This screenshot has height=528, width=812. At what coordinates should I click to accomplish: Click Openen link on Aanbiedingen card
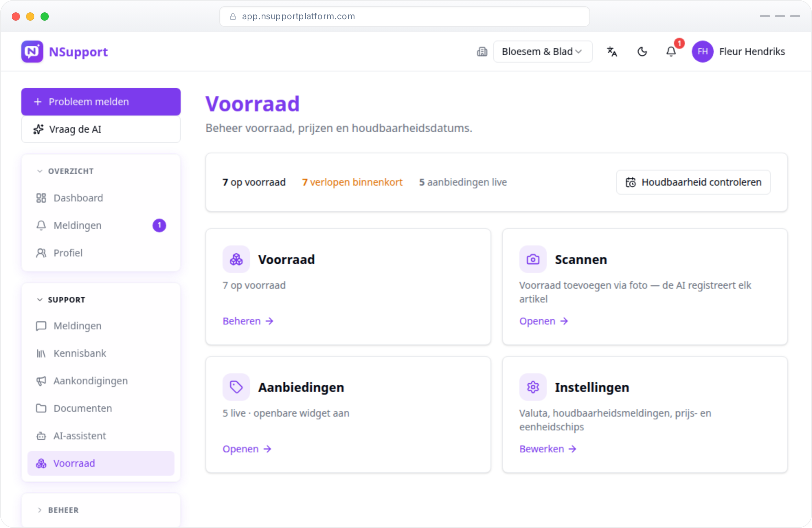click(247, 449)
